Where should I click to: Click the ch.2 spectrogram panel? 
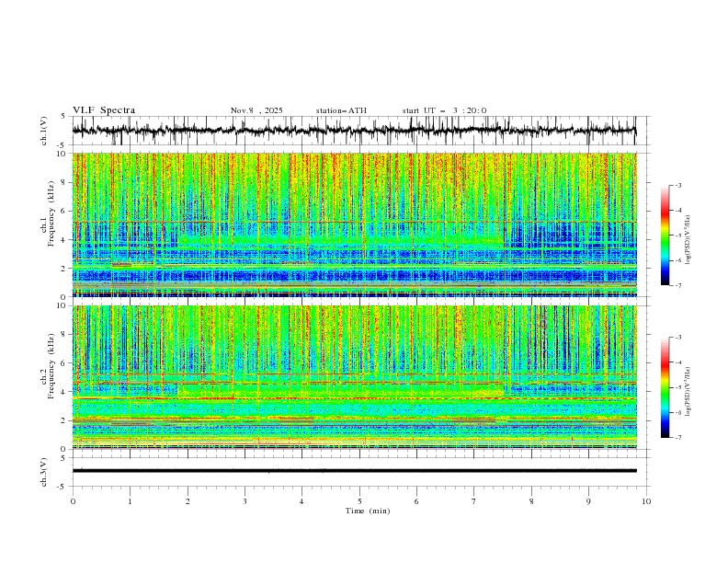354,377
